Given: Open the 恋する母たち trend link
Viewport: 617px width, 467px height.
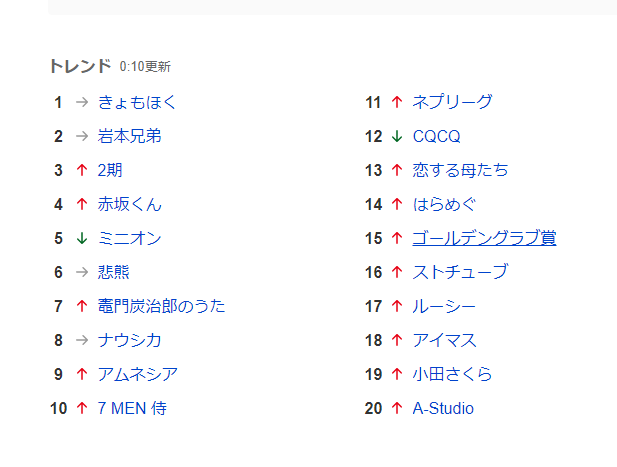Looking at the screenshot, I should [460, 170].
